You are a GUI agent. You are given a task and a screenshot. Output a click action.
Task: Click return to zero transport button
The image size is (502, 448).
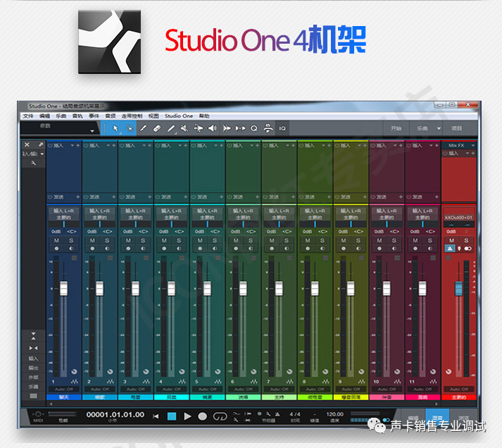(x=156, y=416)
